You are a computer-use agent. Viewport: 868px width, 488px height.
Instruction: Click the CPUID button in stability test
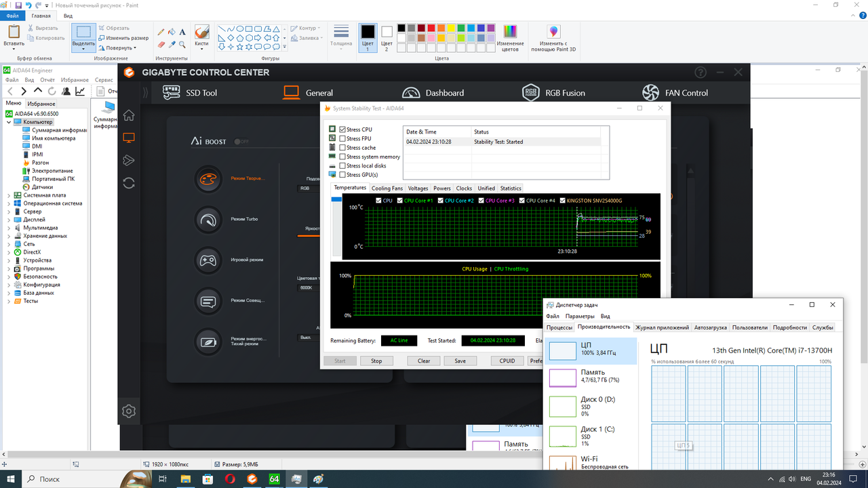(x=507, y=361)
